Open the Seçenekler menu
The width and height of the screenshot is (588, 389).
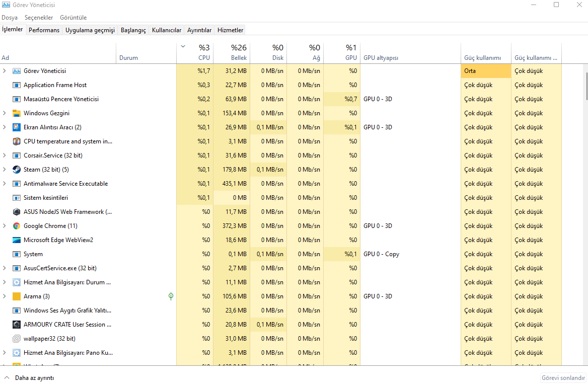point(39,18)
